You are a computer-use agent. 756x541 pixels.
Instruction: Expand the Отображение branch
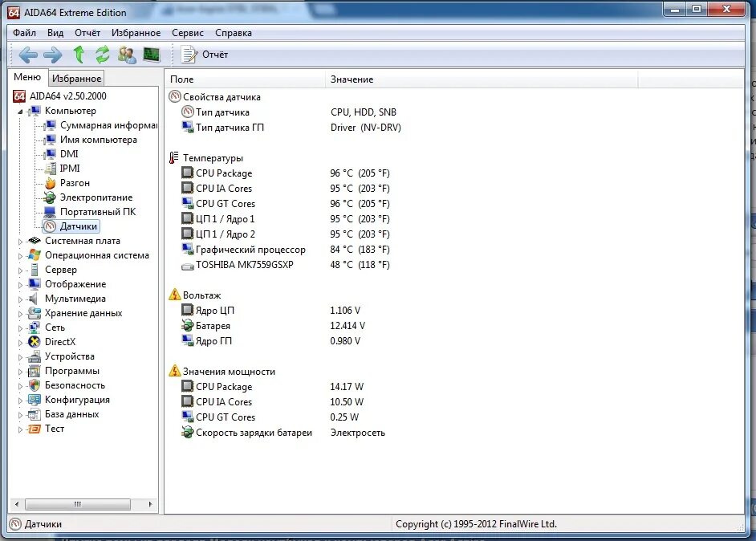click(20, 285)
